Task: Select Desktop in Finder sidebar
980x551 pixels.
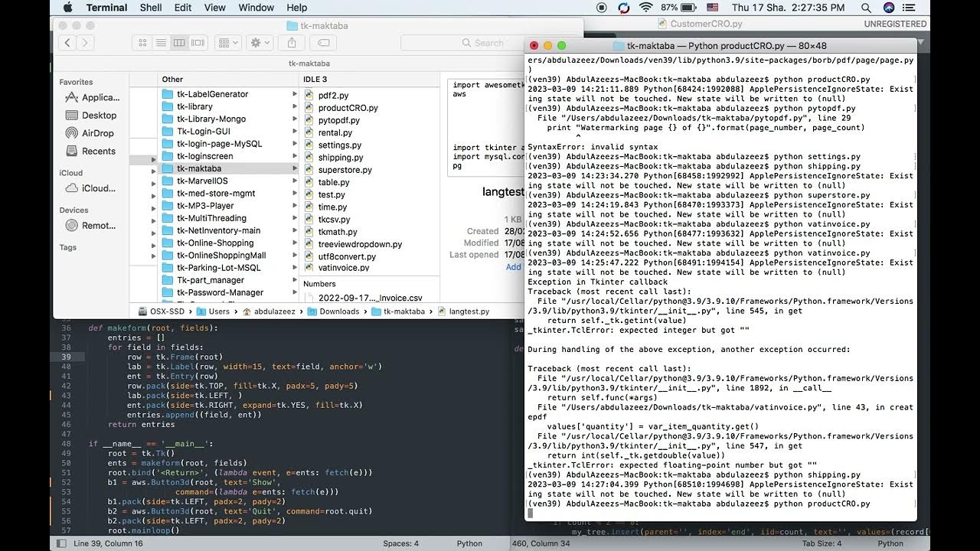Action: coord(92,116)
